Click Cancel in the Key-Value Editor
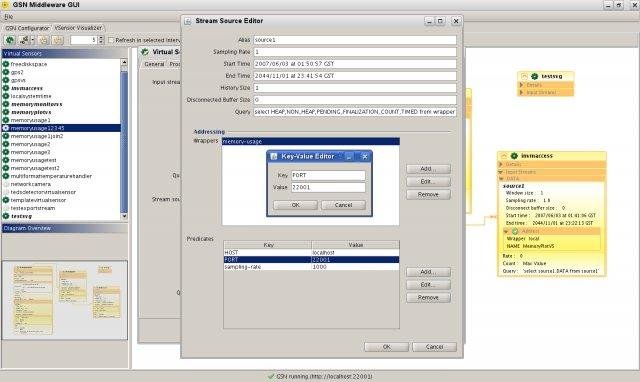 pyautogui.click(x=343, y=205)
